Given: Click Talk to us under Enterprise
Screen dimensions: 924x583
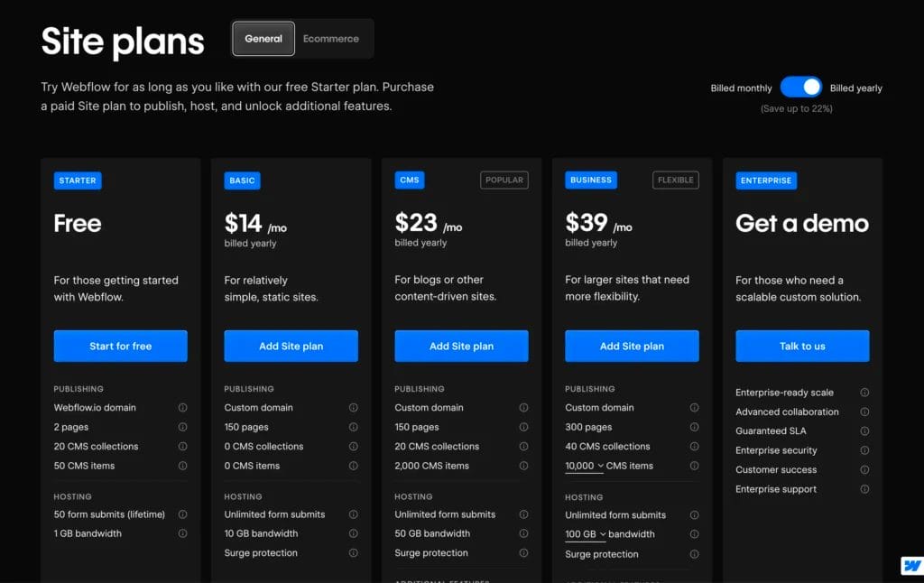Looking at the screenshot, I should coord(802,346).
